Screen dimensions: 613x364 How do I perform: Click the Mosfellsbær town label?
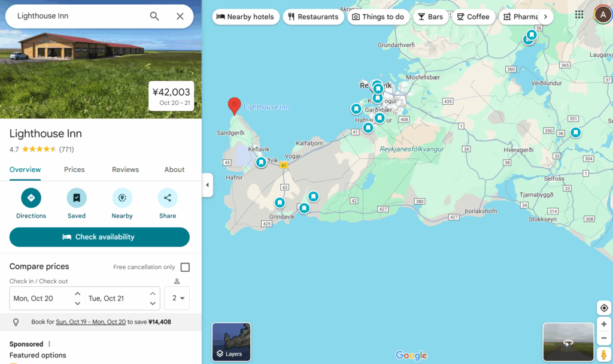click(423, 77)
